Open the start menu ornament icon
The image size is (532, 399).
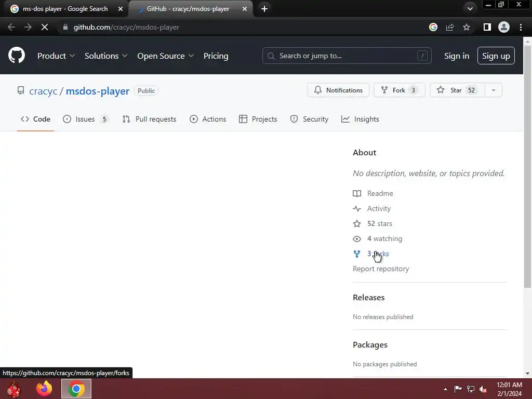[x=14, y=389]
